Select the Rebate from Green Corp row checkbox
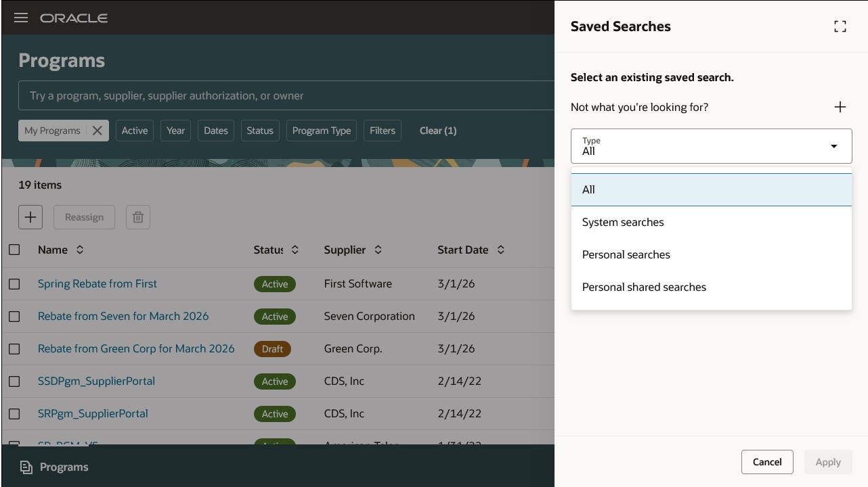This screenshot has width=868, height=487. point(14,349)
